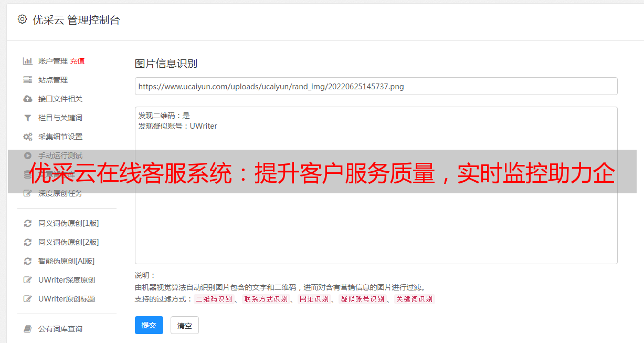Click the 支持的过滤方式： label
Image resolution: width=644 pixels, height=343 pixels.
tap(164, 299)
